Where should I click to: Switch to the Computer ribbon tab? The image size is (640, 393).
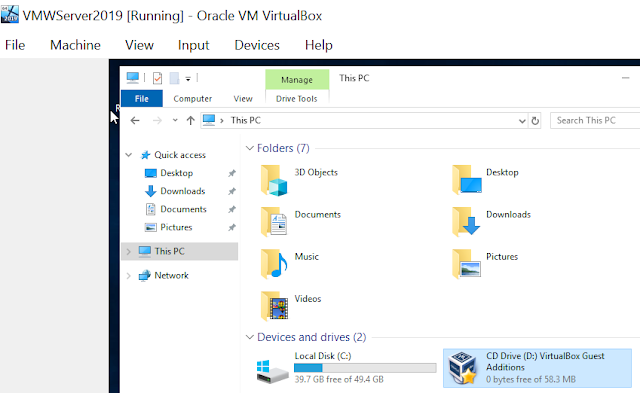click(193, 99)
